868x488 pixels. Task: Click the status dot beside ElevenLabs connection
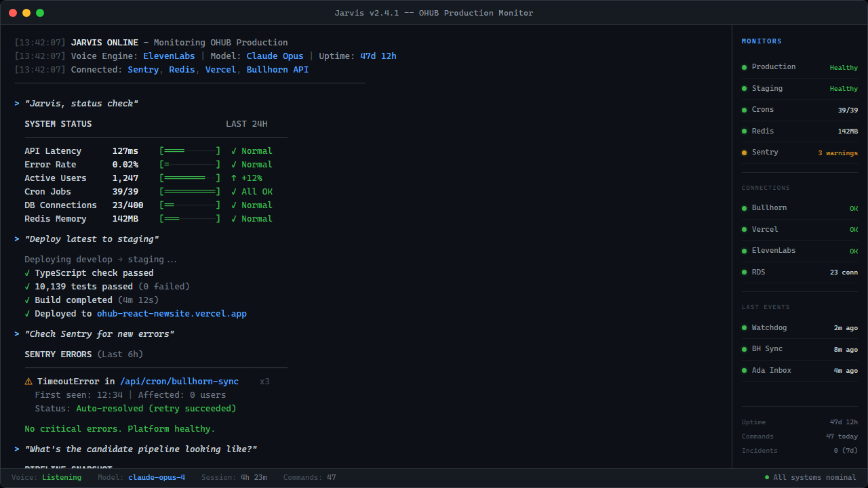click(744, 251)
